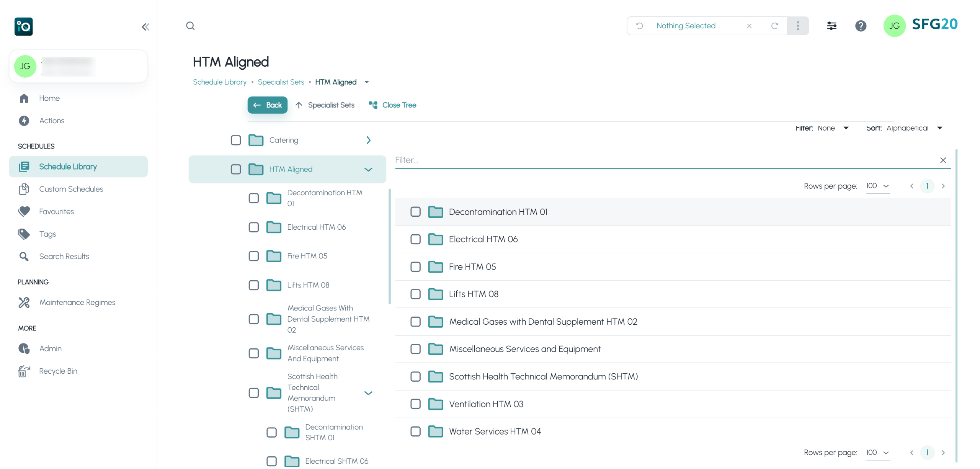Clear the filter with the X icon
Screen dimensions: 980x469
click(x=943, y=160)
